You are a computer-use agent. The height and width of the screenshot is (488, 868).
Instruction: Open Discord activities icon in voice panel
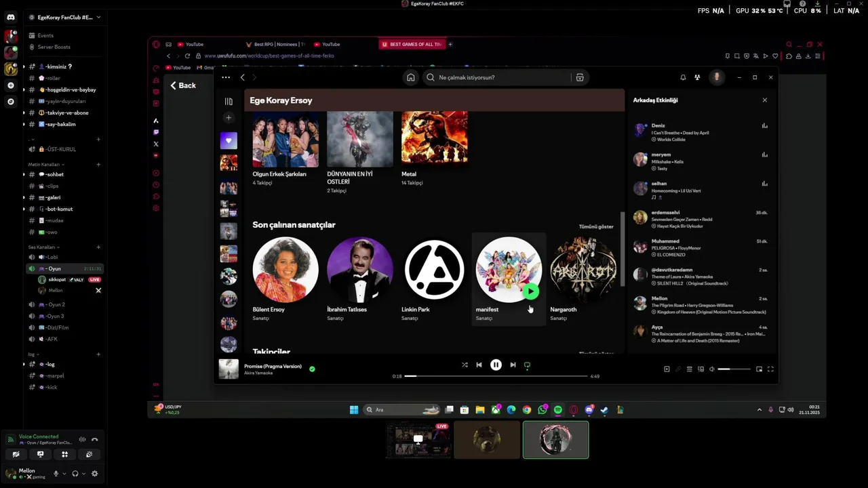click(64, 455)
